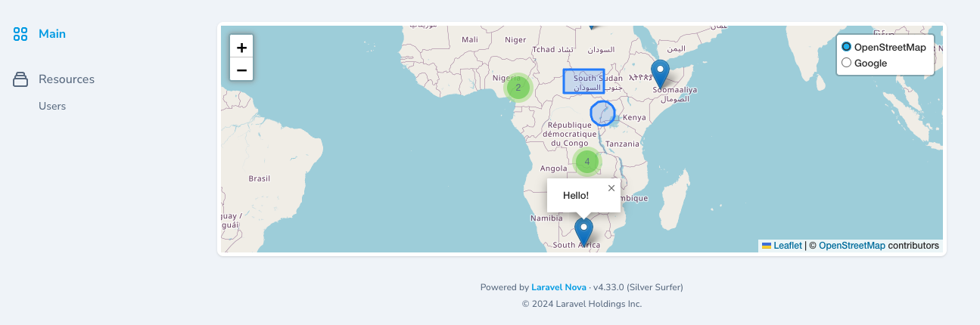Open the green cluster marker labeled 4
Screen dimensions: 980x325
tap(586, 161)
